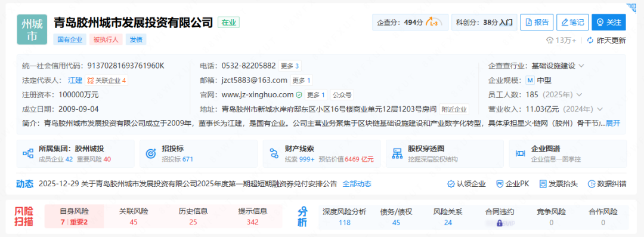Viewport: 644px width, 237px height.
Task: Click the 昨天更新 refresh icon
Action: click(x=590, y=41)
